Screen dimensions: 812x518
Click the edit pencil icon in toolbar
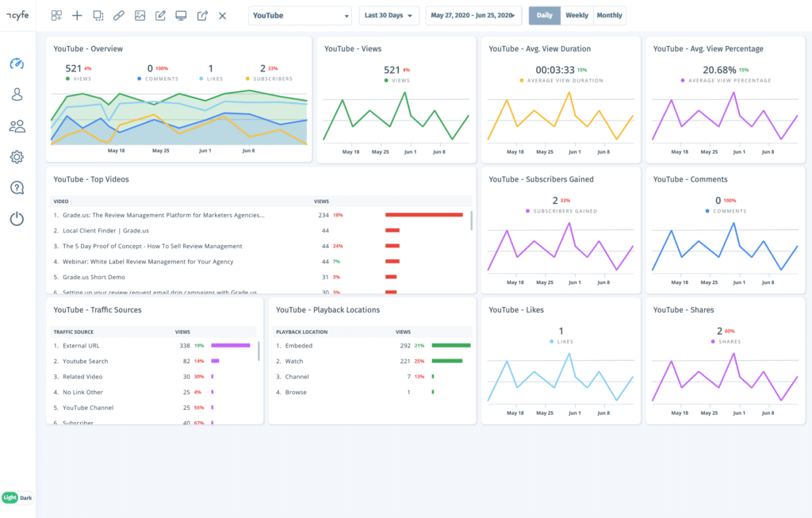pyautogui.click(x=160, y=16)
